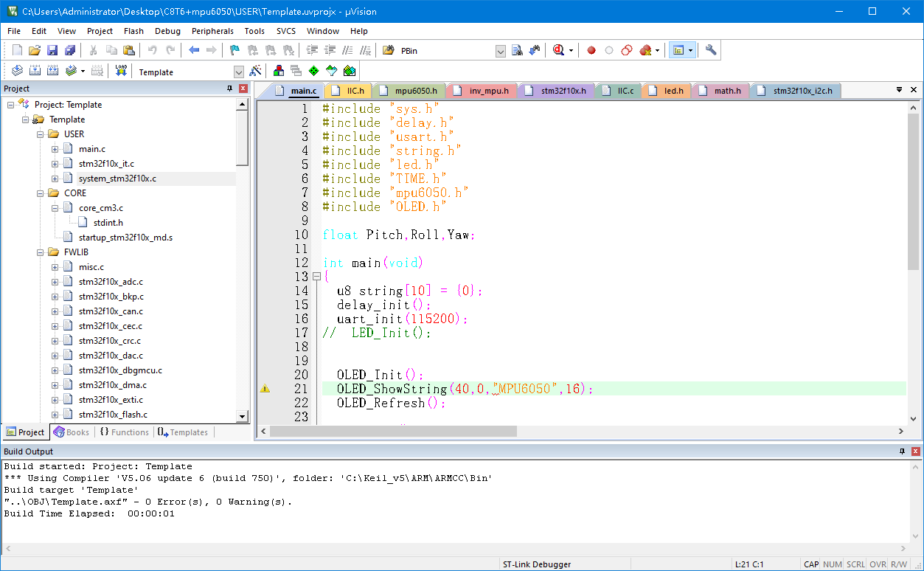Screen dimensions: 924x571
Task: Select startup_stm32f10x_md.s file
Action: click(x=125, y=238)
